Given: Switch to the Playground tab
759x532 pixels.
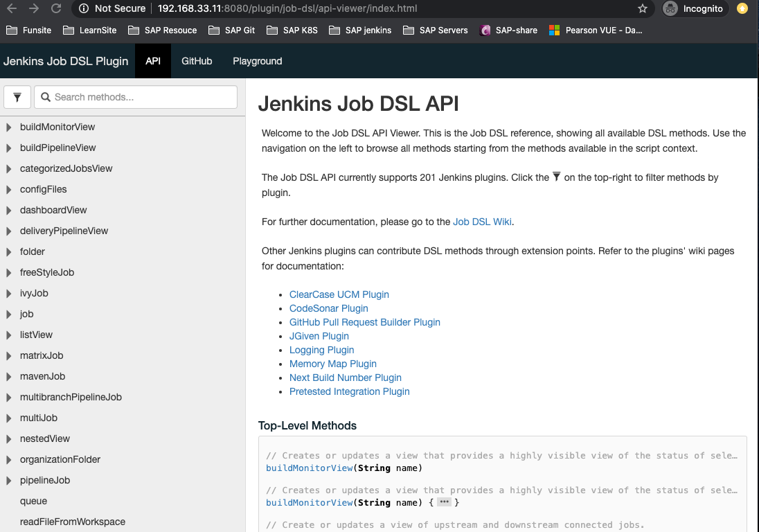Looking at the screenshot, I should pos(257,61).
